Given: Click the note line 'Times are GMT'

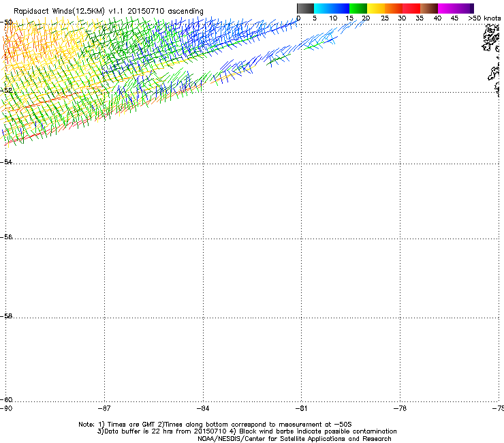Looking at the screenshot, I should (131, 425).
